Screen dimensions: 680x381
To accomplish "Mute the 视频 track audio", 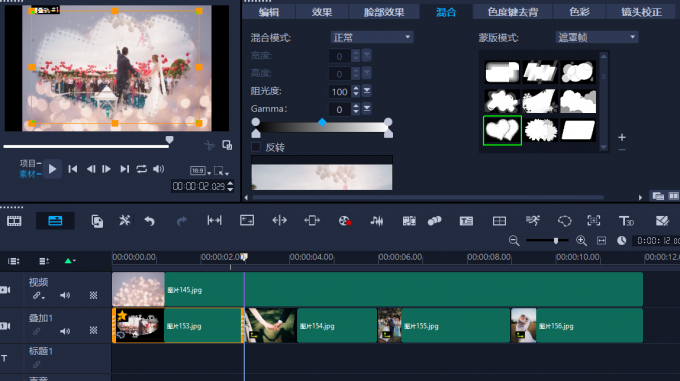I will coord(65,295).
